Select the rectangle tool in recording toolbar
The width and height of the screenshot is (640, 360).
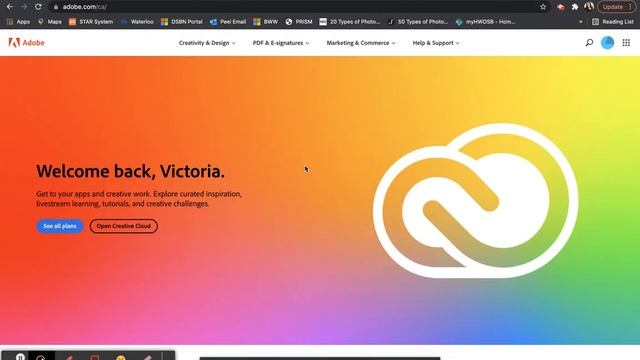(95, 358)
